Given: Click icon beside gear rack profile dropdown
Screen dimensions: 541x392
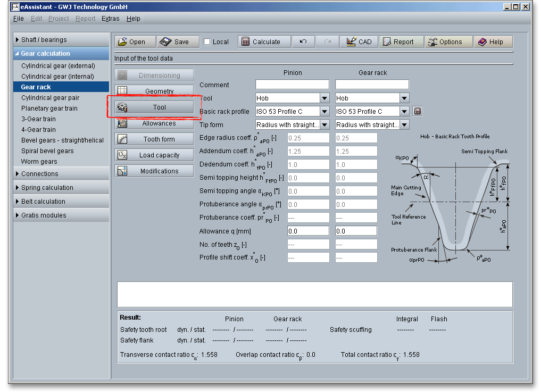Looking at the screenshot, I should pyautogui.click(x=418, y=111).
